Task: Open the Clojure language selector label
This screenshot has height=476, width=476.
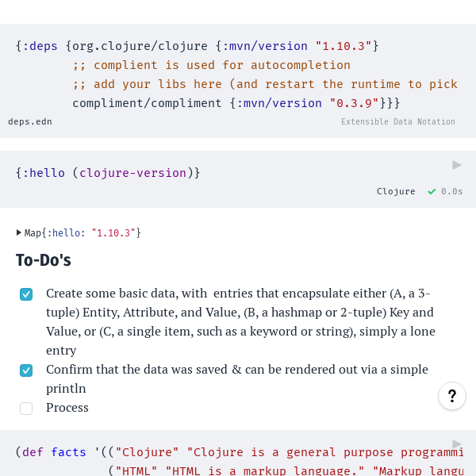Action: [x=396, y=191]
